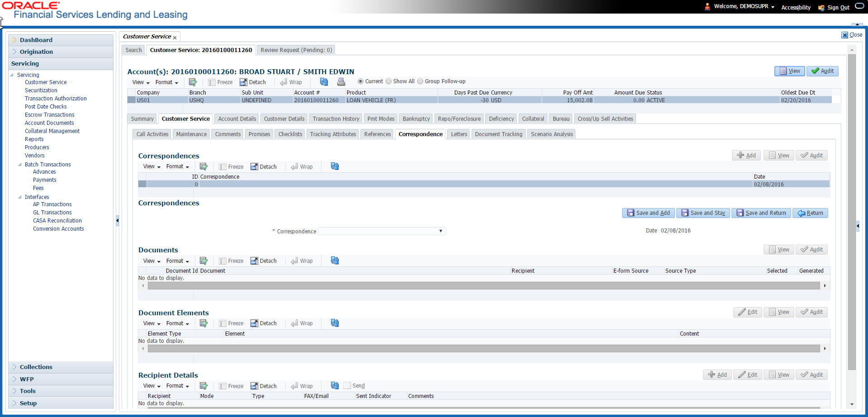Viewport: 868px width, 417px height.
Task: Close the Customer Service tab with X
Action: point(175,38)
